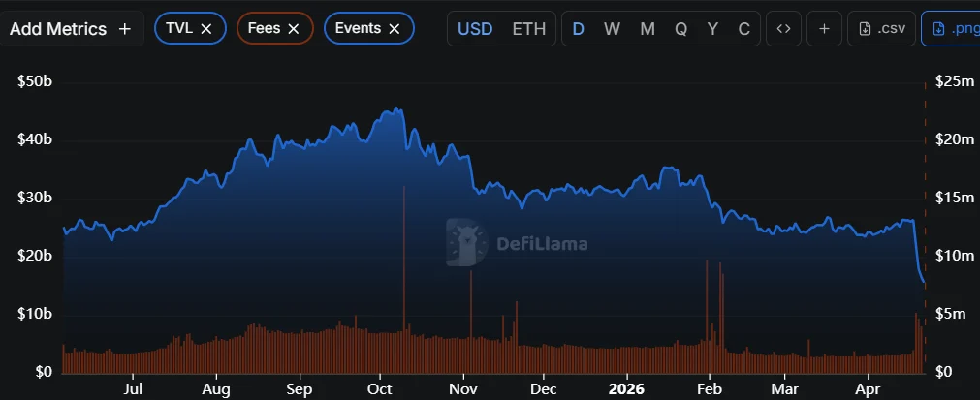Image resolution: width=980 pixels, height=400 pixels.
Task: Toggle the Fees metric chip
Action: tap(264, 28)
